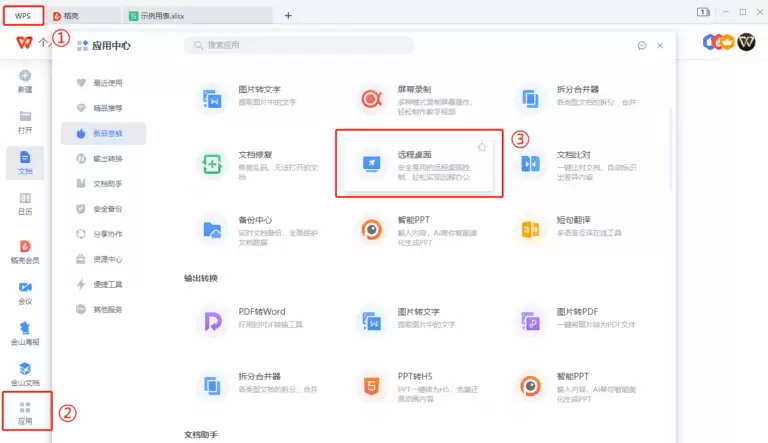Click the WPS logo below the tabs
This screenshot has width=768, height=443.
(24, 43)
